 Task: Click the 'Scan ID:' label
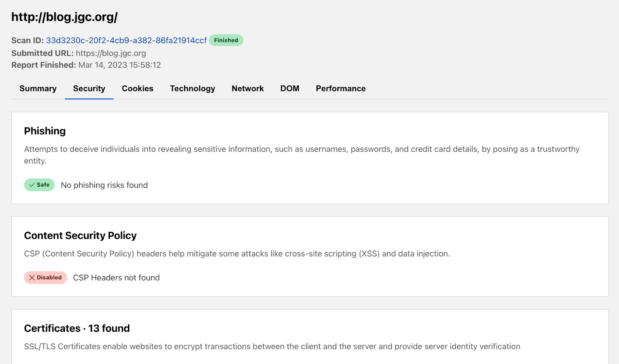point(27,40)
